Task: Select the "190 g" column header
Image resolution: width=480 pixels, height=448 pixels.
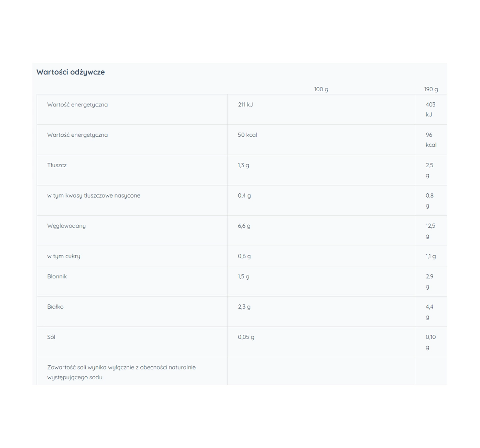Action: 431,89
